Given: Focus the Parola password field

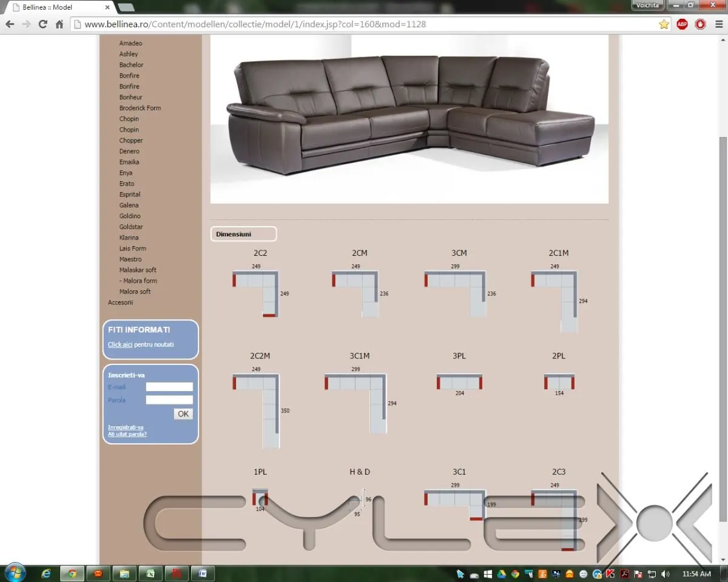Looking at the screenshot, I should point(169,400).
